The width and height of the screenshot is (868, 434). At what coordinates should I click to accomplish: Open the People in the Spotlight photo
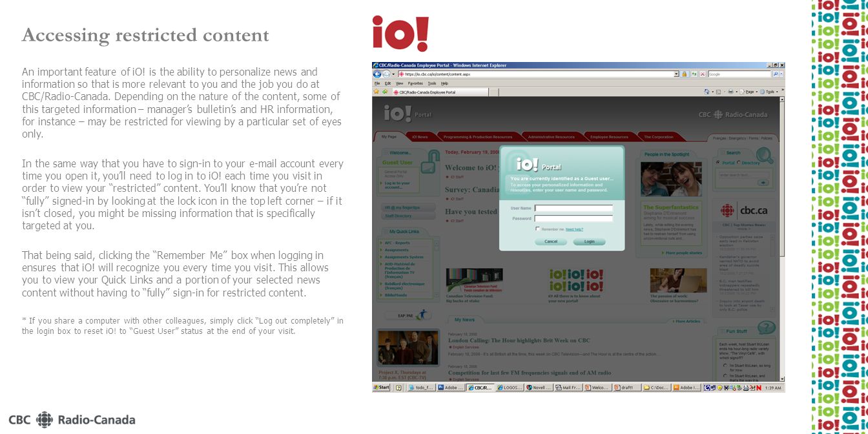670,179
